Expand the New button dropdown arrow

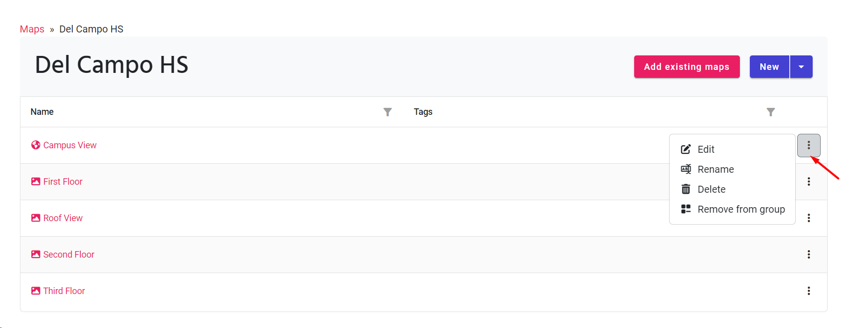pyautogui.click(x=801, y=67)
